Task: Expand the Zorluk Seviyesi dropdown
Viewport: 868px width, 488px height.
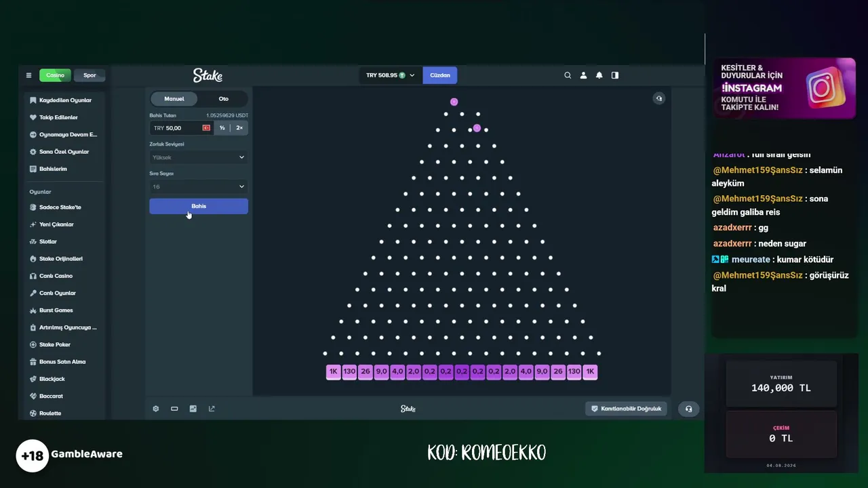Action: click(x=199, y=157)
